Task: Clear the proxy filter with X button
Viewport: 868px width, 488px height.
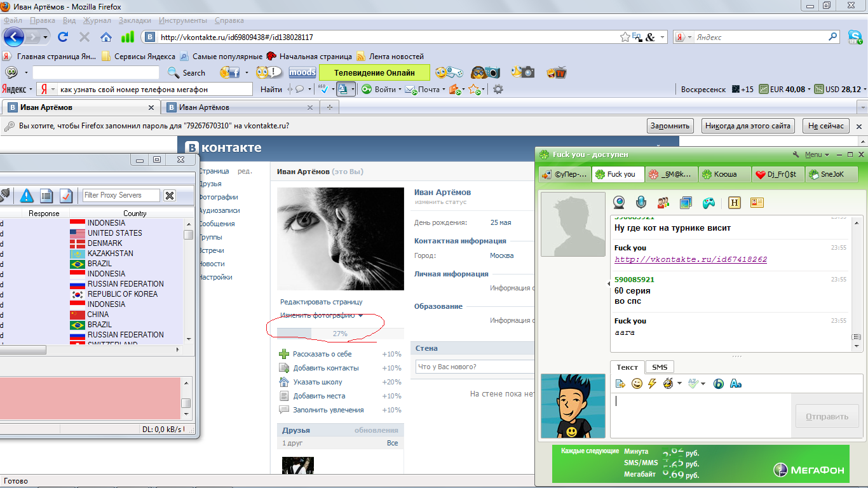Action: point(170,195)
